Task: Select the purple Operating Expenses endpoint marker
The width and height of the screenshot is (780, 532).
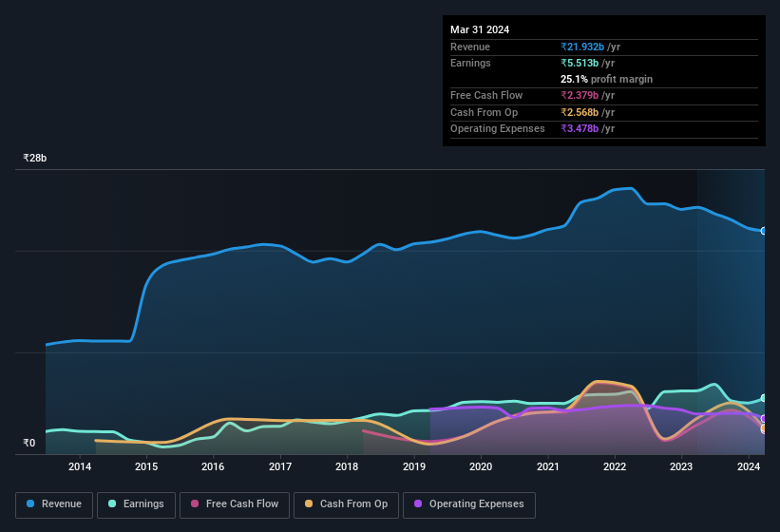Action: [x=764, y=419]
